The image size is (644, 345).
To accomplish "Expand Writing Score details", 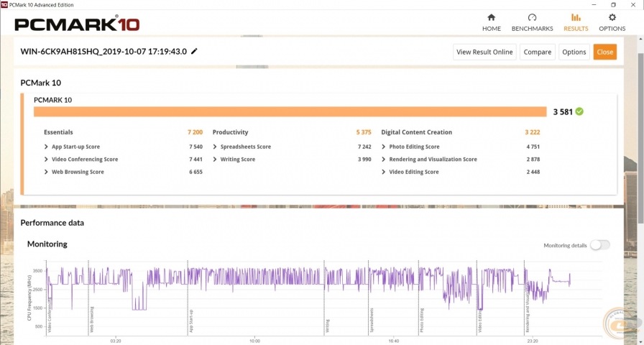I will tap(215, 160).
